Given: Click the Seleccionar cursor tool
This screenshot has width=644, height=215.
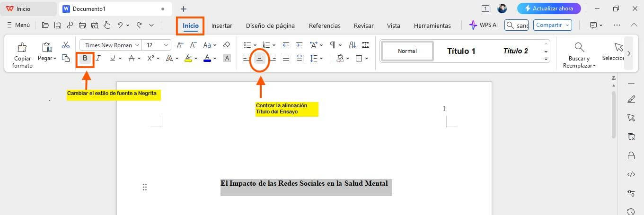Looking at the screenshot, I should click(618, 47).
